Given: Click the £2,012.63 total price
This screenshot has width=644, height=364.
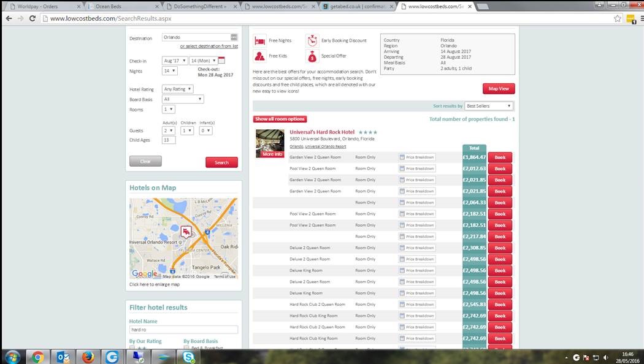Looking at the screenshot, I should [x=474, y=169].
